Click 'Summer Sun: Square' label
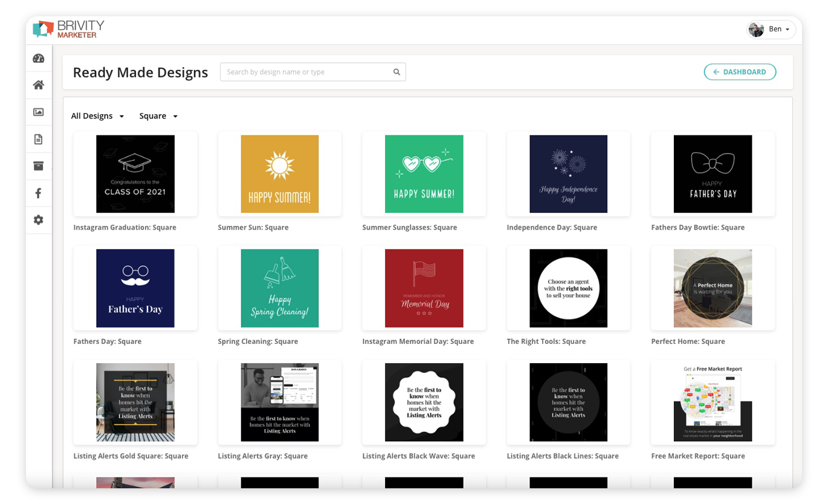 253,228
